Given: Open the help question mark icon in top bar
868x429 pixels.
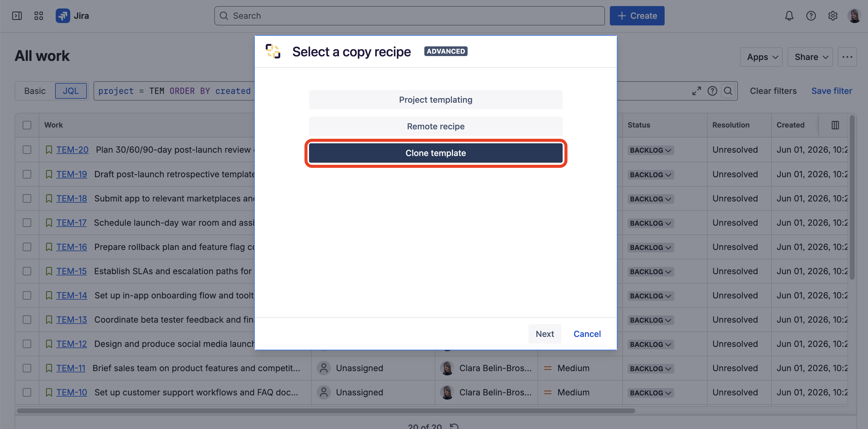Looking at the screenshot, I should (811, 16).
